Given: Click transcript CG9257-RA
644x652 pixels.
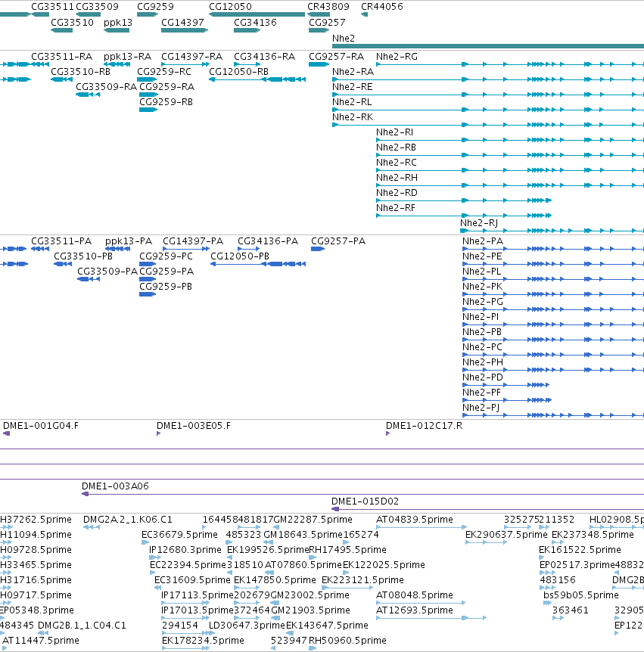Looking at the screenshot, I should (336, 57).
